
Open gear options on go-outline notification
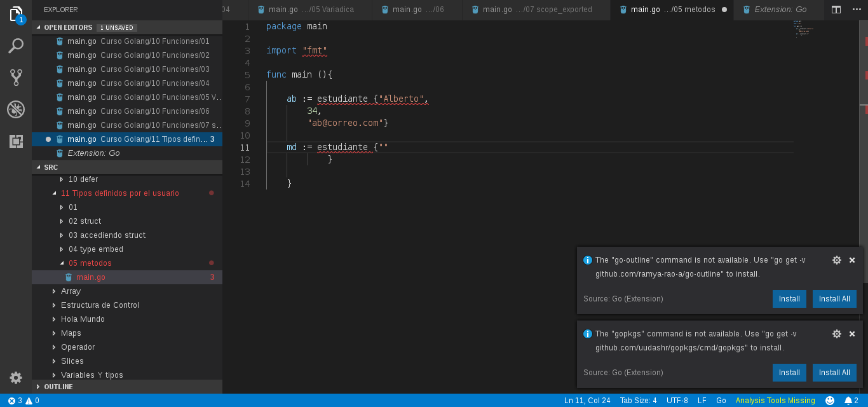pos(837,260)
